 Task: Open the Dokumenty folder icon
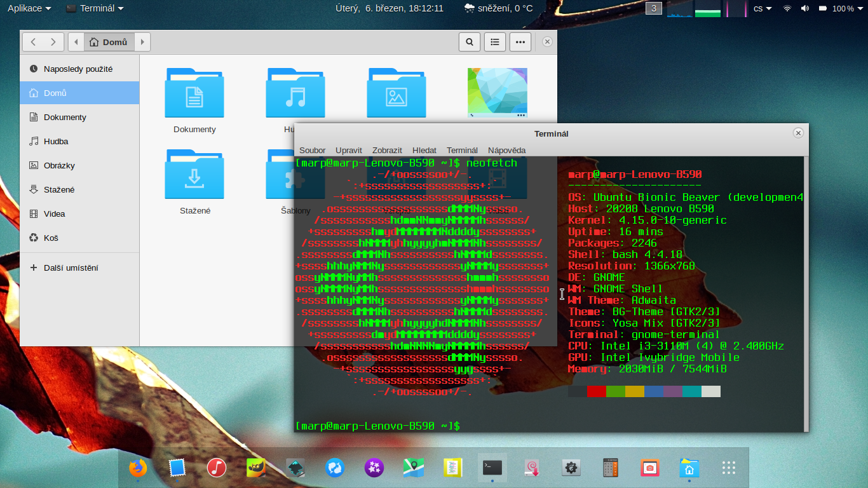click(x=194, y=93)
